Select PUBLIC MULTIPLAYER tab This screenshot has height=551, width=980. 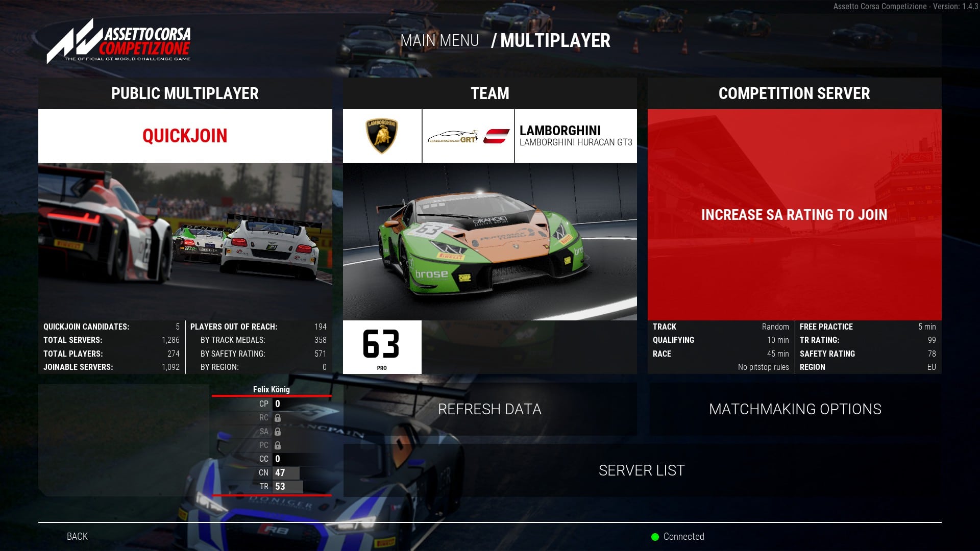pos(185,93)
